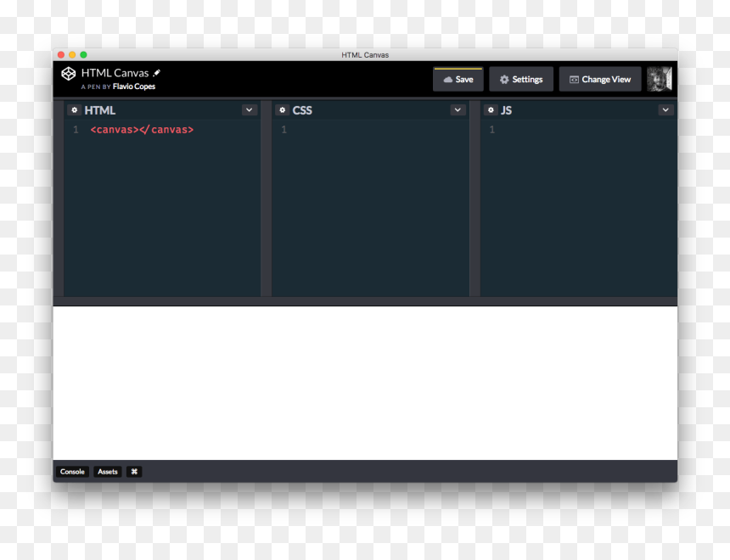Minimize window with yellow button
The width and height of the screenshot is (730, 560).
[x=72, y=55]
